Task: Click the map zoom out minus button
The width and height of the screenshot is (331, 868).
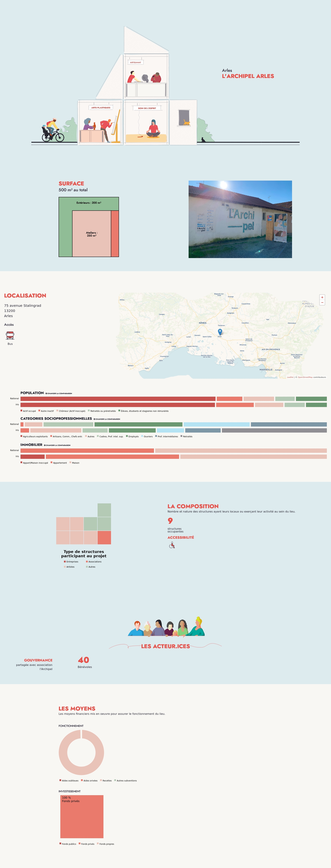Action: [x=322, y=303]
